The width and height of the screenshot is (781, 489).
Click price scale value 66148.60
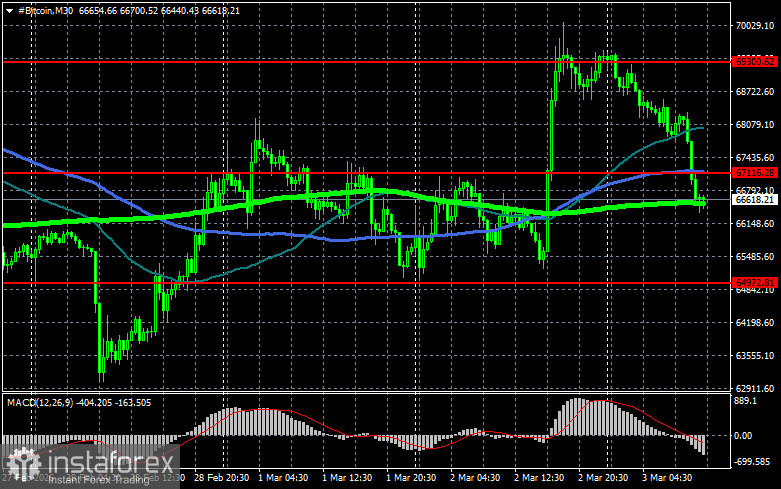click(x=755, y=224)
